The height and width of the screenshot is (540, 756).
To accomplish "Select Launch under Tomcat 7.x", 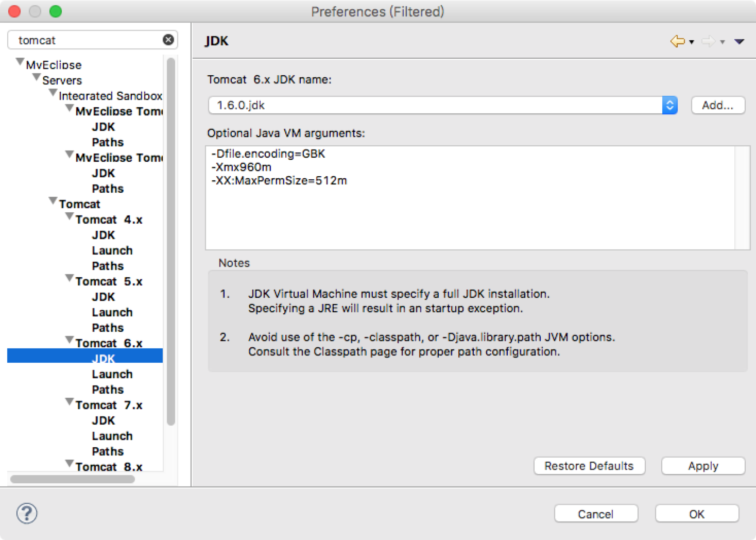I will tap(112, 436).
